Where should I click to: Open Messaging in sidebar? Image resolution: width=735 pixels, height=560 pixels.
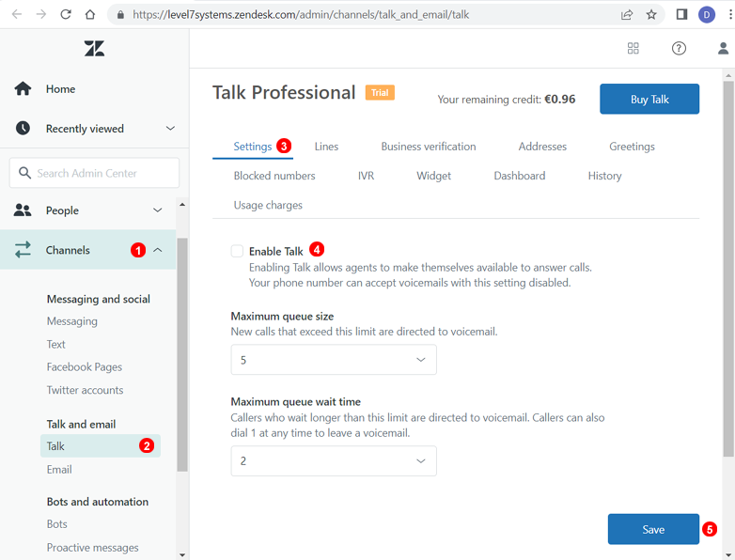pyautogui.click(x=72, y=321)
